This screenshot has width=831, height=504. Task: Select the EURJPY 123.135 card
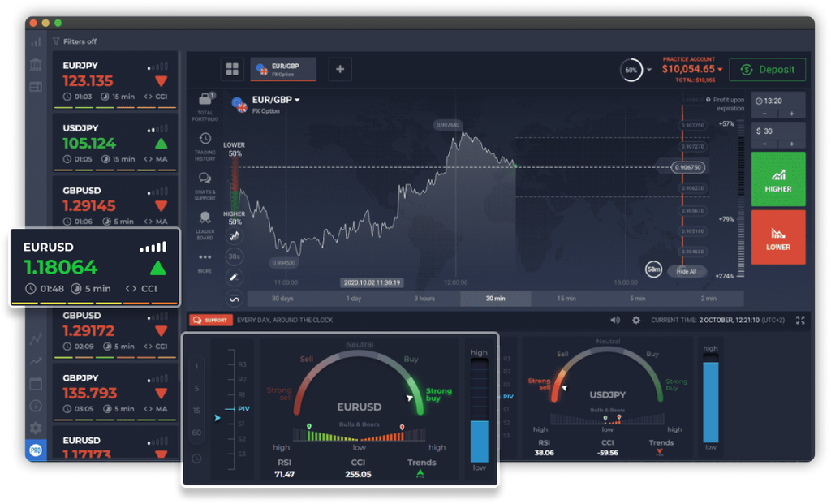pos(115,80)
